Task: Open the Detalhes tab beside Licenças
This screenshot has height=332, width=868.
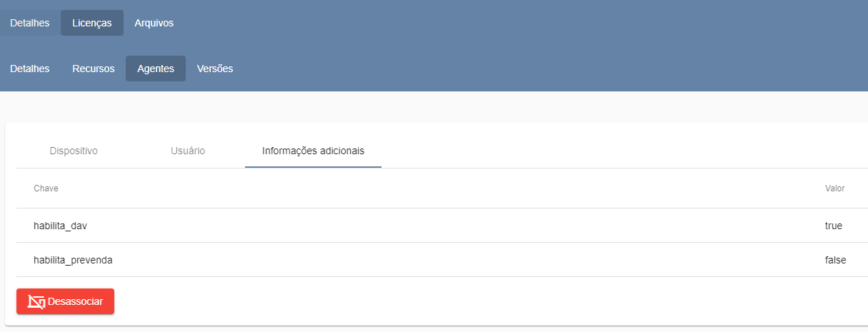Action: coord(30,23)
